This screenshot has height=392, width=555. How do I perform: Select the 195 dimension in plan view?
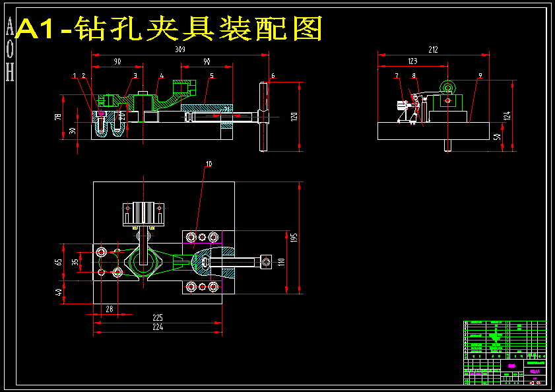[294, 238]
